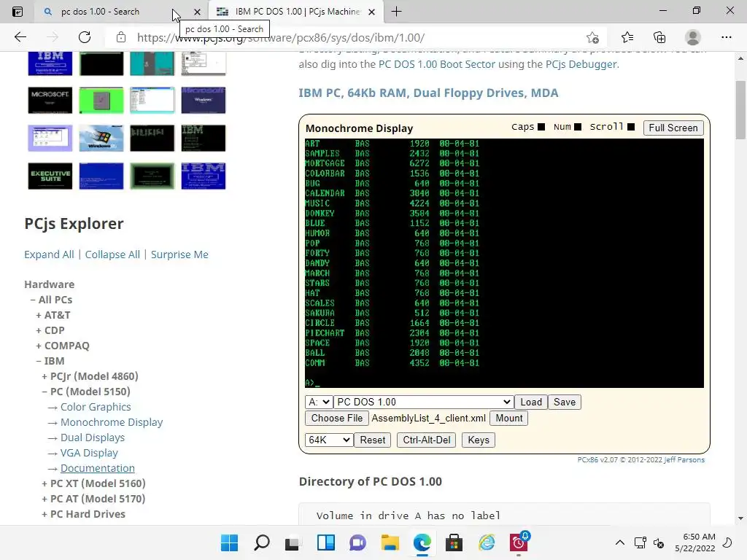747x560 pixels.
Task: Click the Choose File button
Action: tap(337, 418)
